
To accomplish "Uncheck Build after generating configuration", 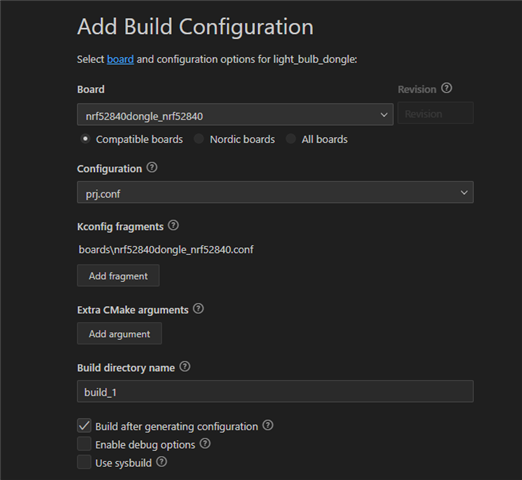I will pyautogui.click(x=84, y=426).
